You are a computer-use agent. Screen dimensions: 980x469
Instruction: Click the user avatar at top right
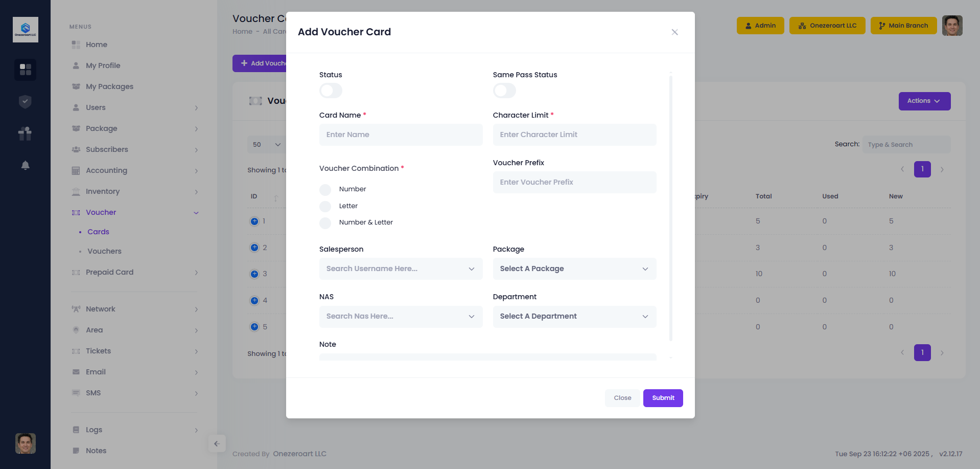click(952, 26)
